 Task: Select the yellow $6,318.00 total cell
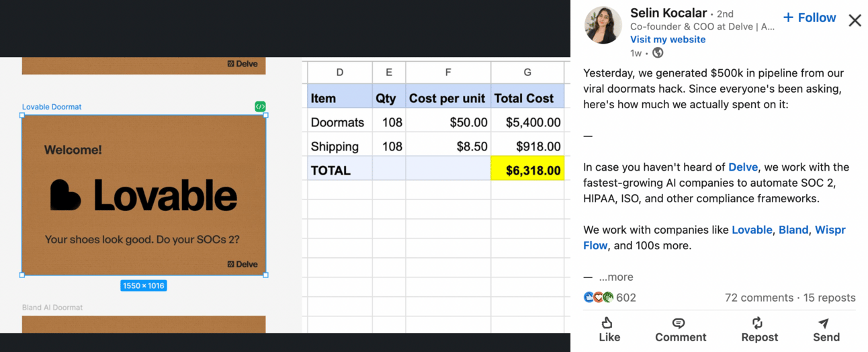point(527,170)
